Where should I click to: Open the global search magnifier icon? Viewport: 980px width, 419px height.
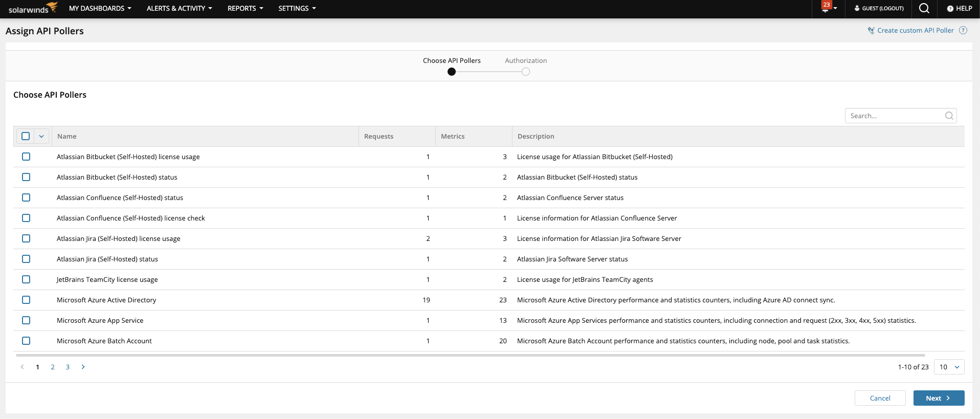924,8
